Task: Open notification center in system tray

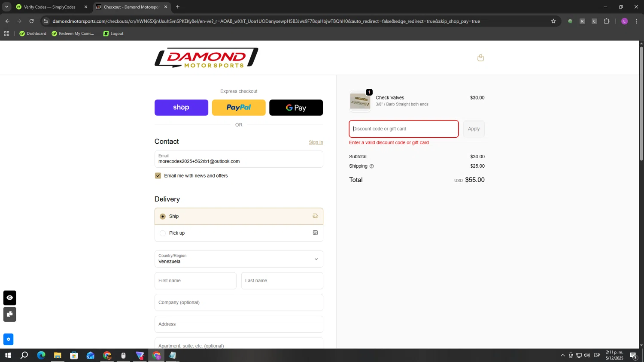Action: click(x=633, y=355)
